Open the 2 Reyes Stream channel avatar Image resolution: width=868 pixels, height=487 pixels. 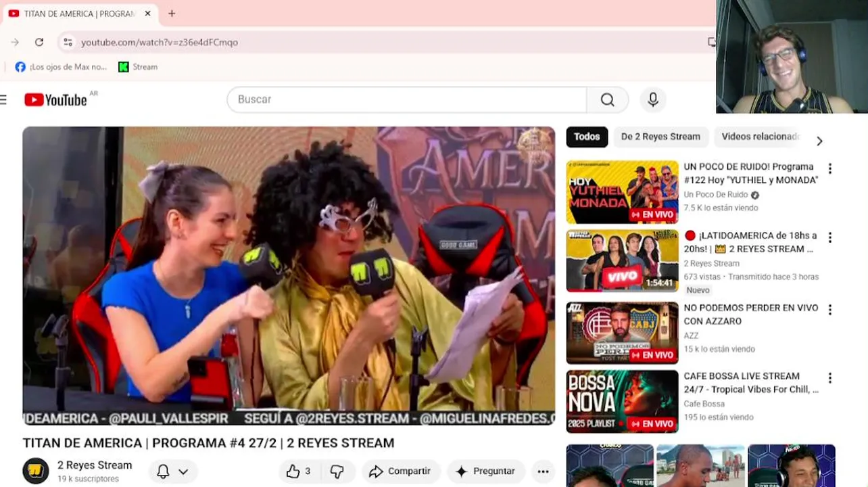click(x=36, y=471)
